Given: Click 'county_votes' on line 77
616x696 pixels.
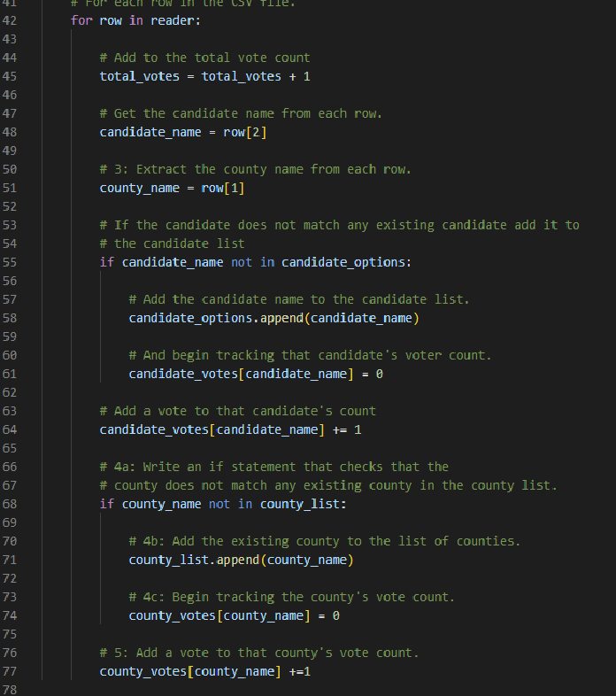Looking at the screenshot, I should pos(143,671).
